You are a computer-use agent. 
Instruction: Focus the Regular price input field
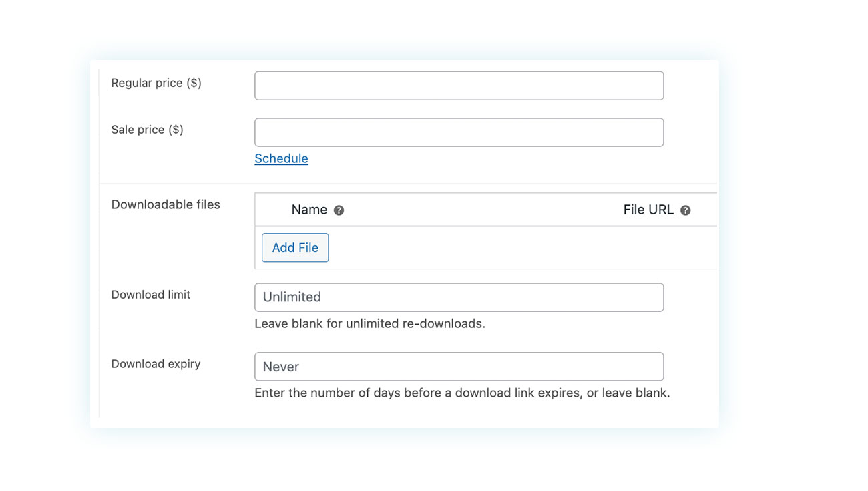tap(459, 86)
